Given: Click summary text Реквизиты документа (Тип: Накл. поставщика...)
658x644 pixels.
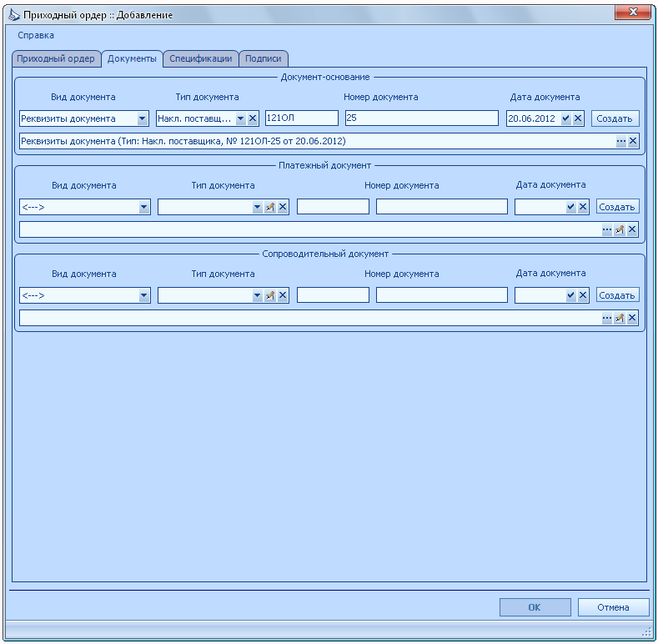Looking at the screenshot, I should pos(183,141).
